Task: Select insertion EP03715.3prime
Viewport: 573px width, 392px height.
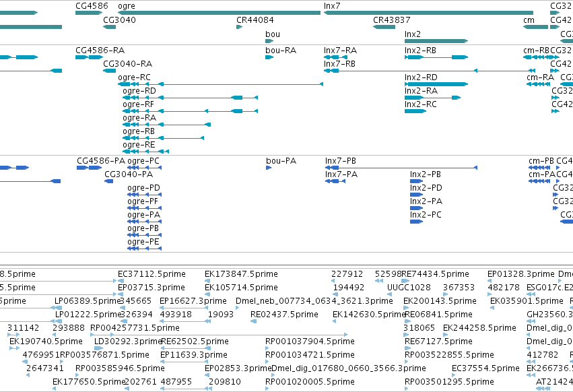Action: click(121, 294)
